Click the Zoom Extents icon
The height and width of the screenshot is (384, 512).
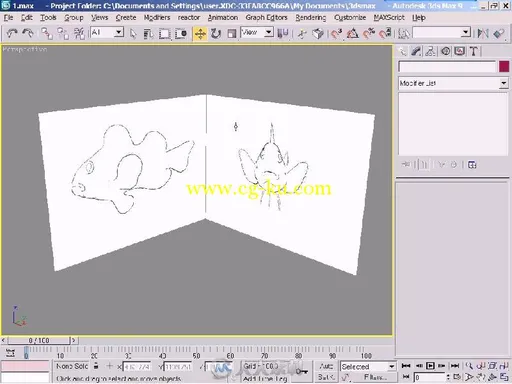tap(493, 366)
